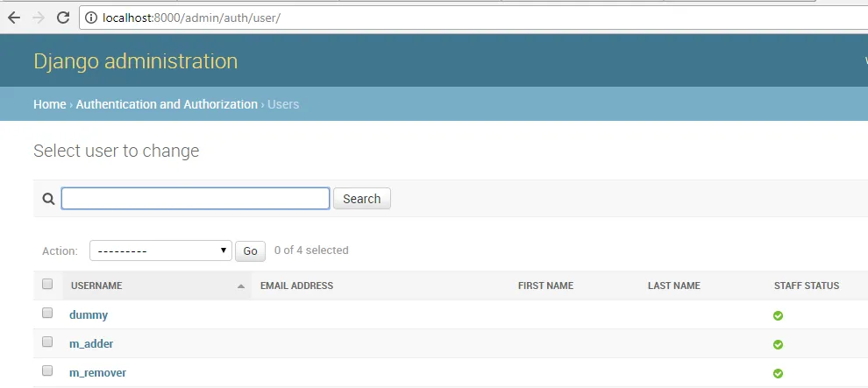Click the browser back arrow

pos(14,18)
